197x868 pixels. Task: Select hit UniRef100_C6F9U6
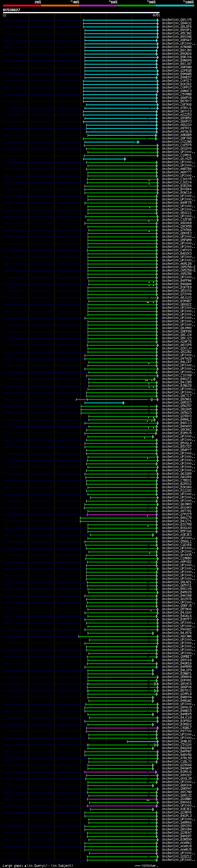coord(177,104)
